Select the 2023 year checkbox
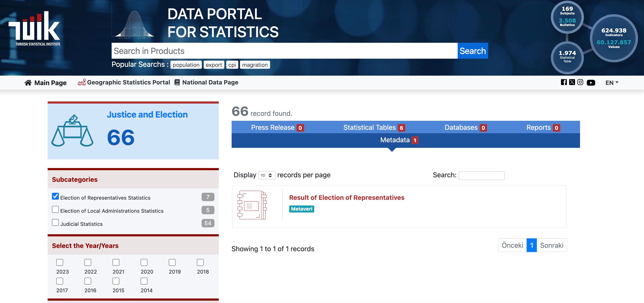Viewport: 644px width, 303px height. pos(59,262)
